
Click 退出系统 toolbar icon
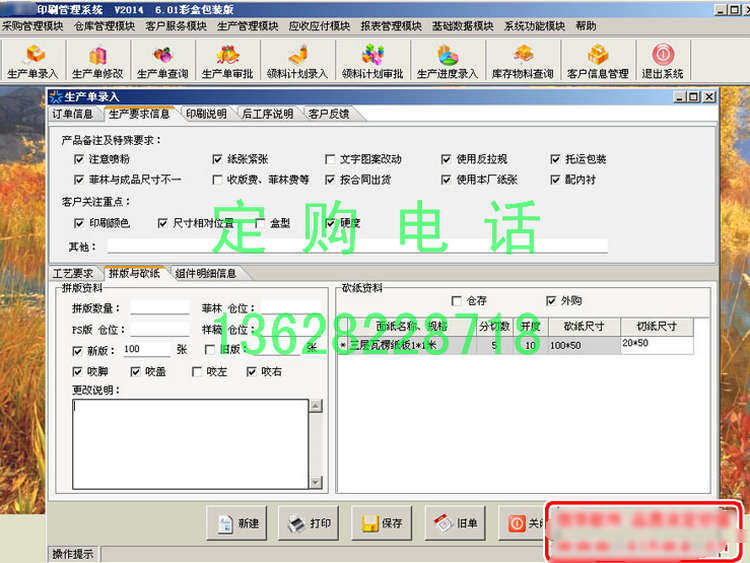tap(663, 60)
